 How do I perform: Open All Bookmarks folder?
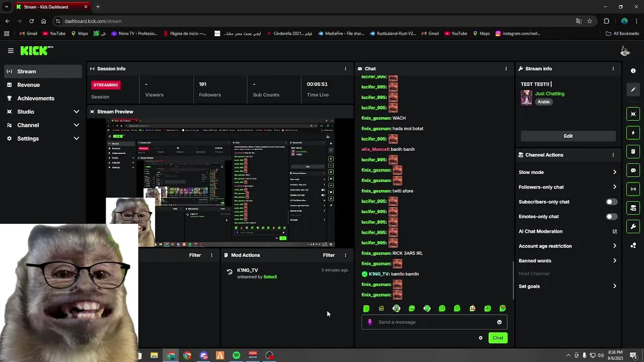[622, 34]
